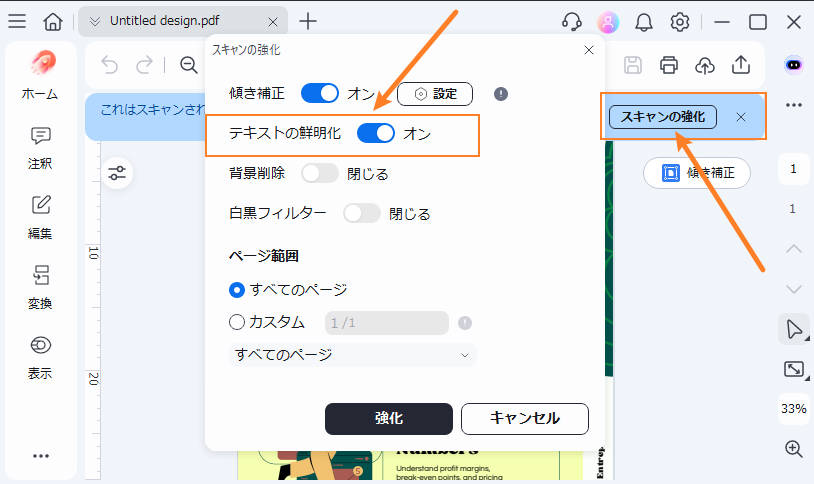Dismiss the scan banner with X
The height and width of the screenshot is (484, 814).
coord(741,117)
